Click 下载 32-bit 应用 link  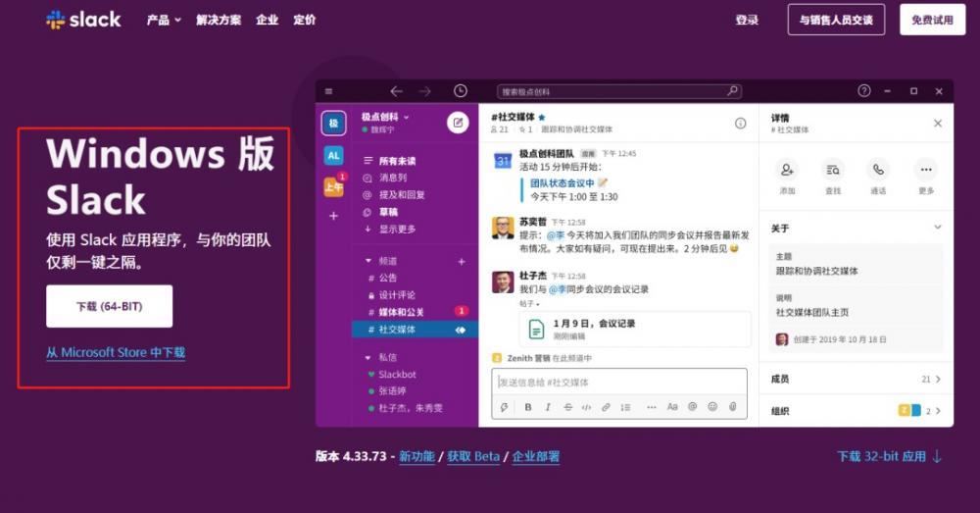coord(890,456)
